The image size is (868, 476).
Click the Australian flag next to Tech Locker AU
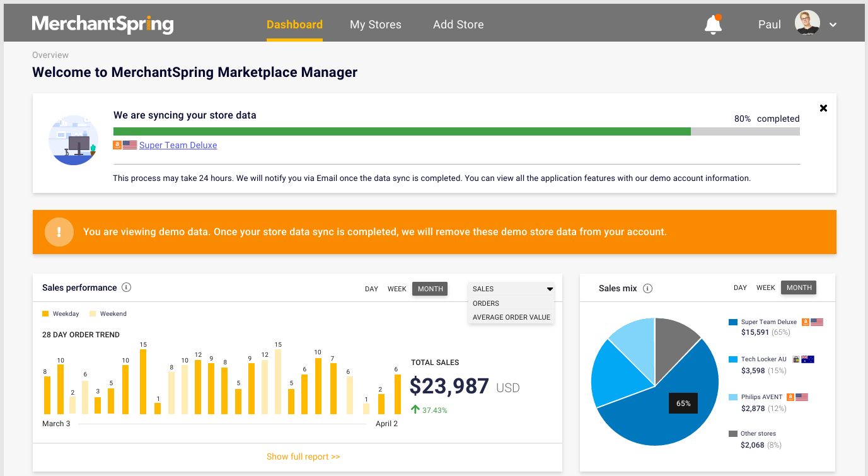[807, 359]
